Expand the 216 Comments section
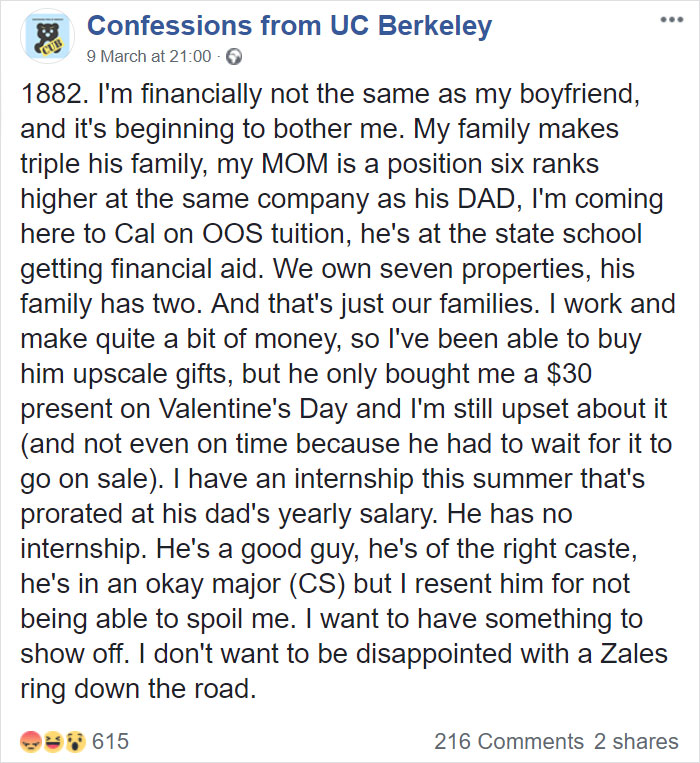The height and width of the screenshot is (763, 700). [509, 741]
